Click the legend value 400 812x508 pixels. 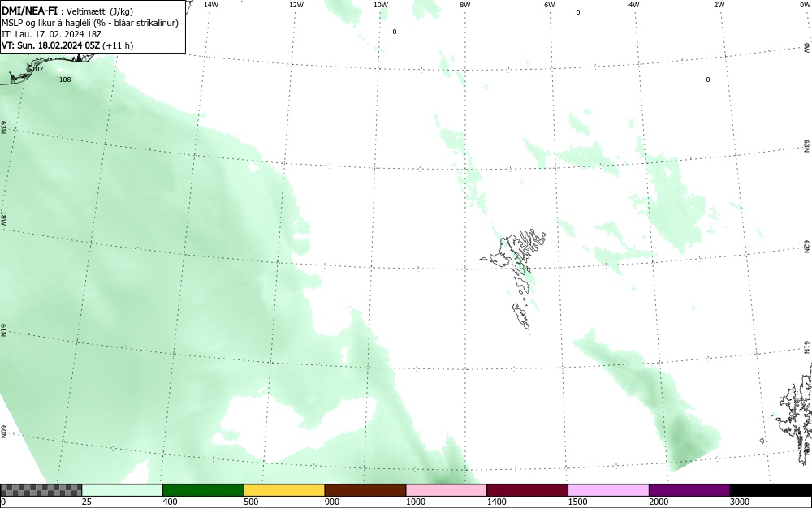(170, 502)
